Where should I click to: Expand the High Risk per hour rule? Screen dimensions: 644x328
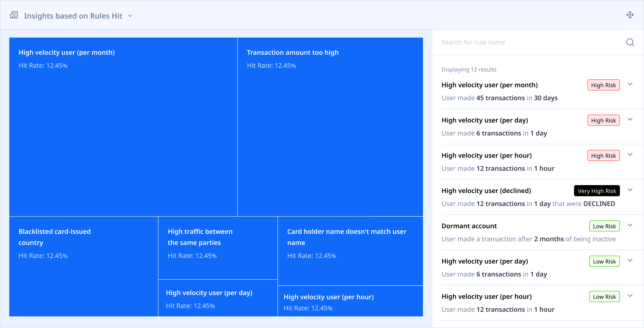coord(630,155)
